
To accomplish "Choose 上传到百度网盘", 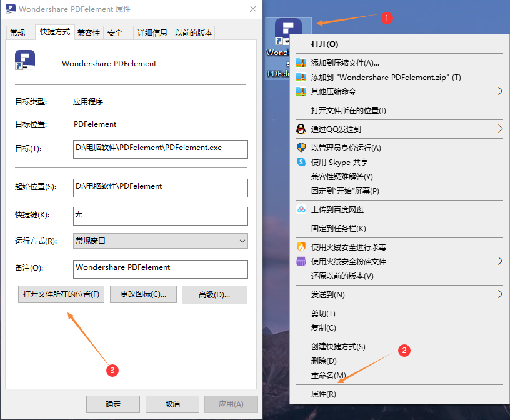I will click(x=399, y=209).
